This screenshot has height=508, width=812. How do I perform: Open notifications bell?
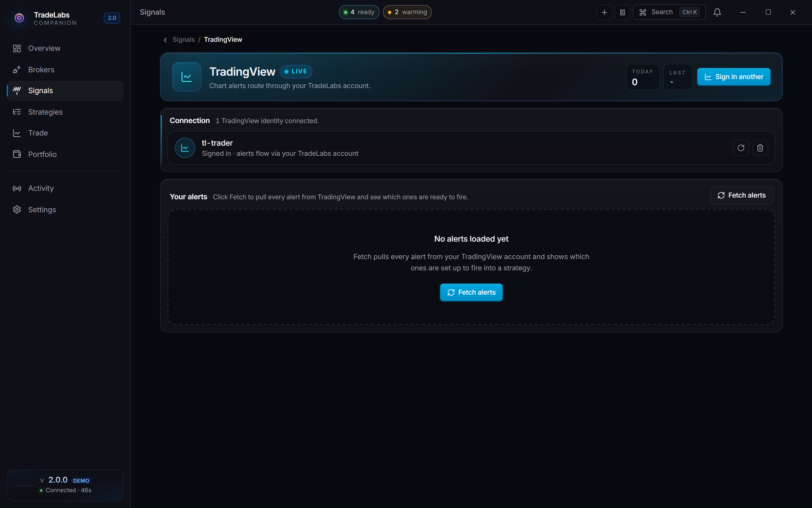pos(717,12)
